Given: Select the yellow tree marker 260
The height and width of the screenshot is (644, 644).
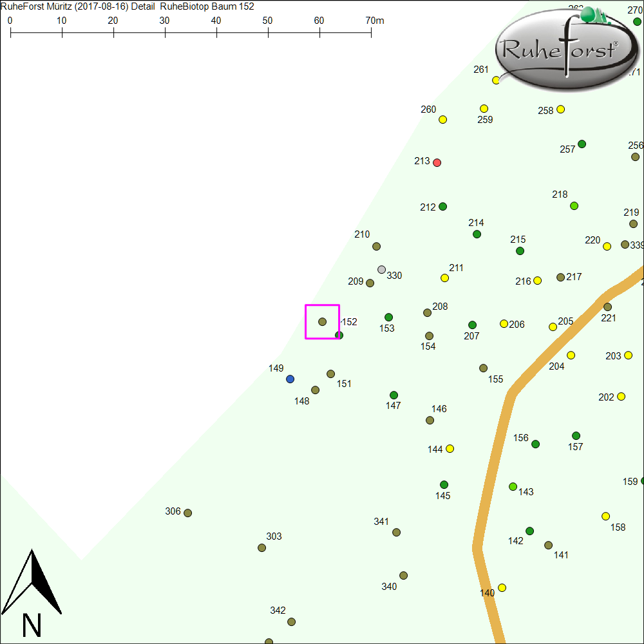Looking at the screenshot, I should click(x=443, y=120).
